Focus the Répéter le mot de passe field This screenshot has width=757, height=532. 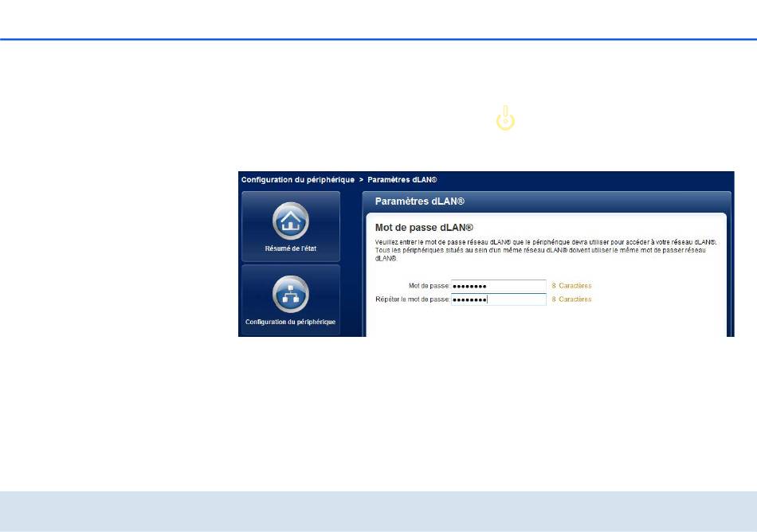tap(499, 299)
